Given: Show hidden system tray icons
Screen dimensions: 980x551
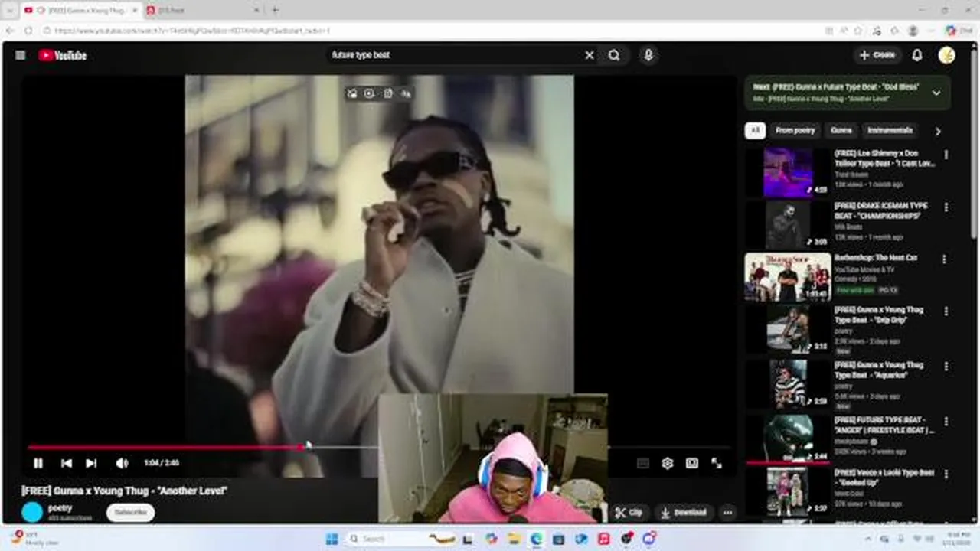Looking at the screenshot, I should [x=868, y=539].
